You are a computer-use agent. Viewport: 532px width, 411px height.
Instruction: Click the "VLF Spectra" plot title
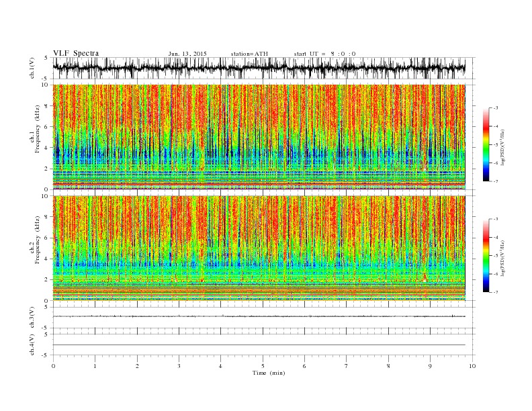click(x=76, y=53)
